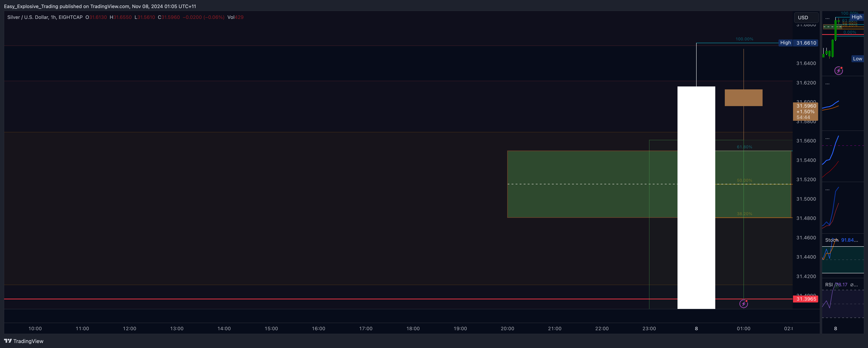Viewport: 868px width, 348px height.
Task: Click the 20:00 time axis label
Action: 508,328
